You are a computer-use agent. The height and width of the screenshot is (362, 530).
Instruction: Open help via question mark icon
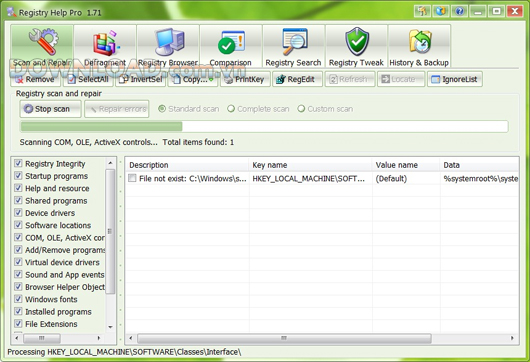point(459,11)
